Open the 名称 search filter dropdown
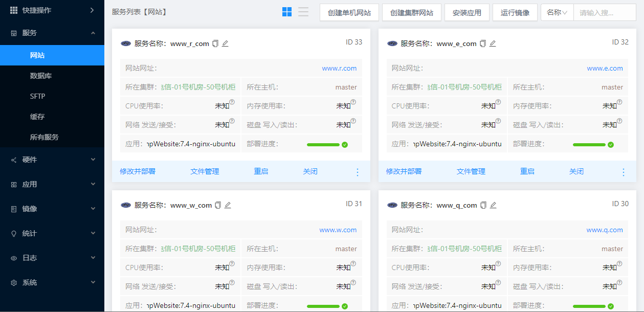Screen dimensions: 644x312 (557, 13)
